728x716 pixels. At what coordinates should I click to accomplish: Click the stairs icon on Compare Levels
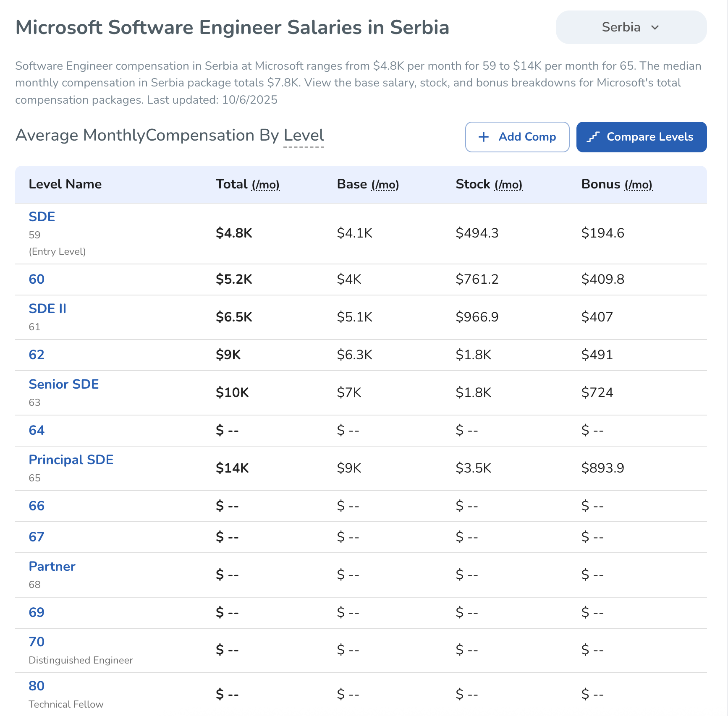point(593,137)
